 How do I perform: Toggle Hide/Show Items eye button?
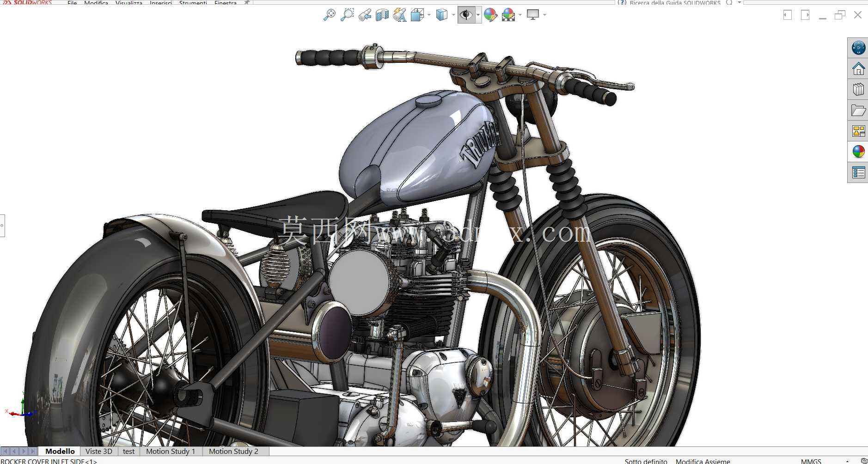pyautogui.click(x=466, y=15)
